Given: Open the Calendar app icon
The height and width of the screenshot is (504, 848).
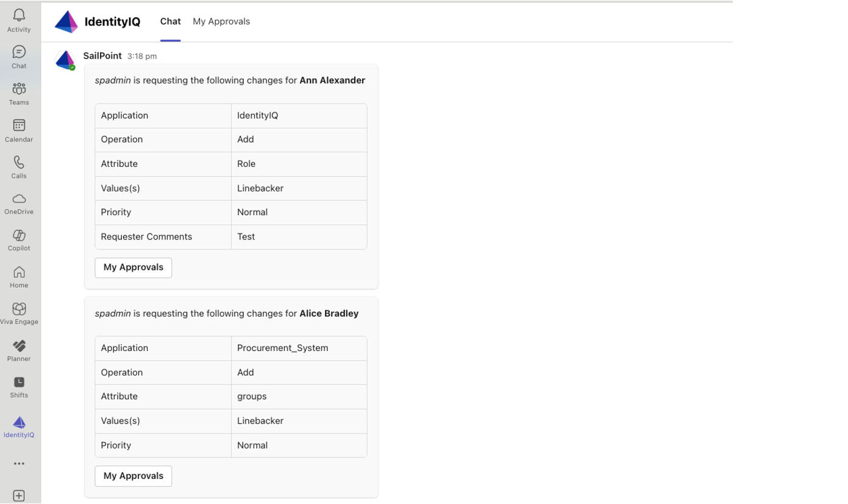Looking at the screenshot, I should (19, 130).
